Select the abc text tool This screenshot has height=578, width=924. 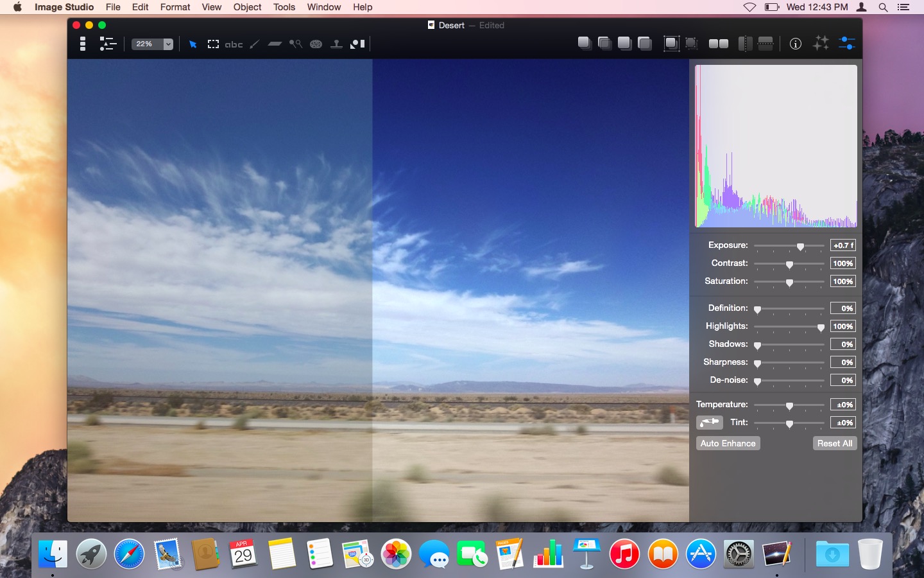234,44
